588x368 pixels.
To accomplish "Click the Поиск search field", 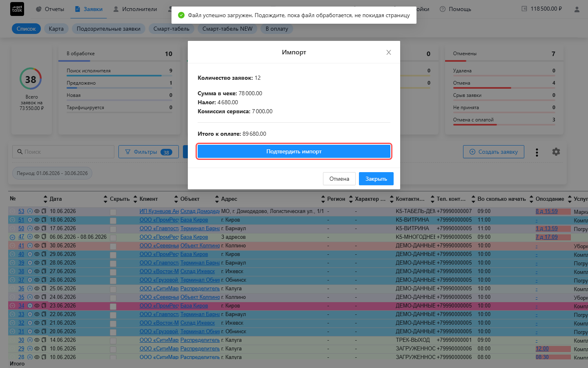I will click(x=63, y=152).
